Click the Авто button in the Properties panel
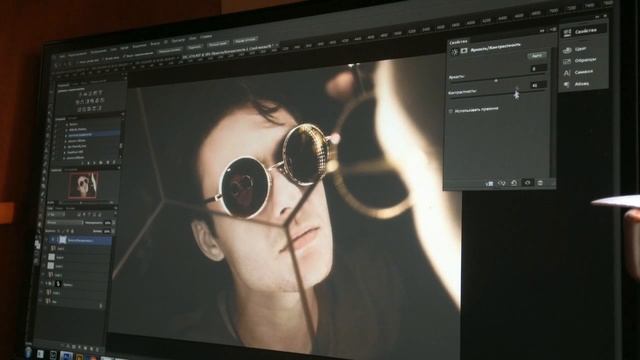This screenshot has height=360, width=640. pos(536,56)
